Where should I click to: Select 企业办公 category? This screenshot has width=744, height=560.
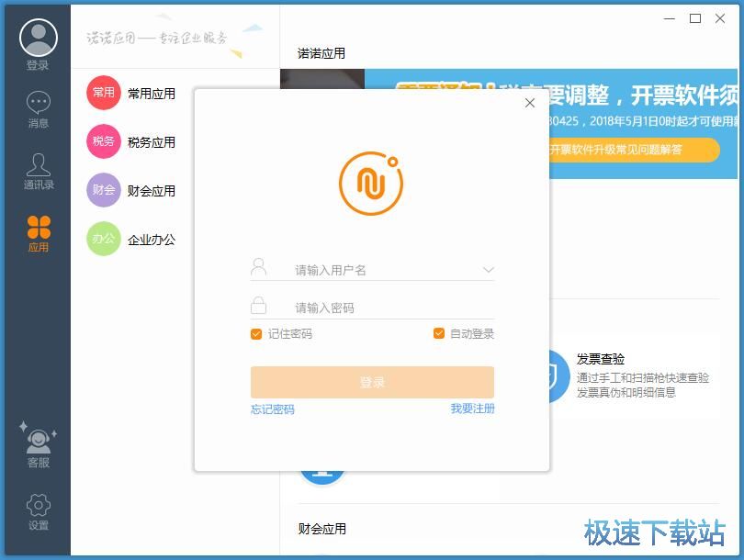pyautogui.click(x=152, y=240)
